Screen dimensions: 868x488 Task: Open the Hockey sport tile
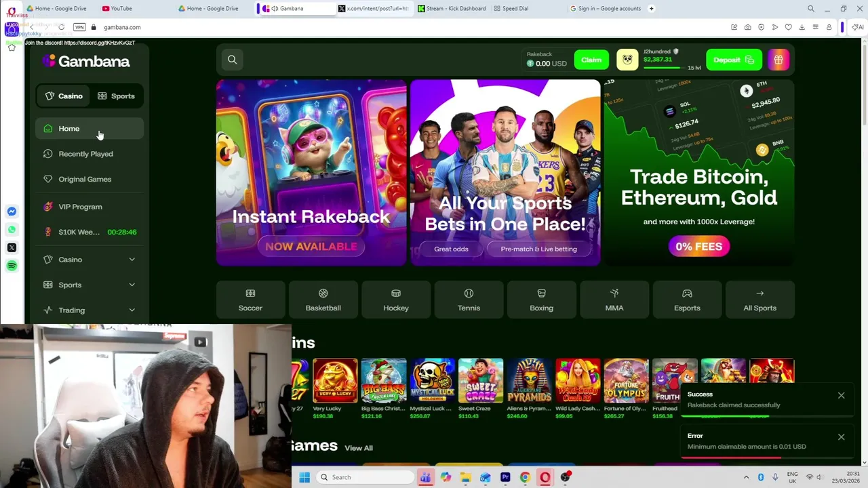coord(396,300)
